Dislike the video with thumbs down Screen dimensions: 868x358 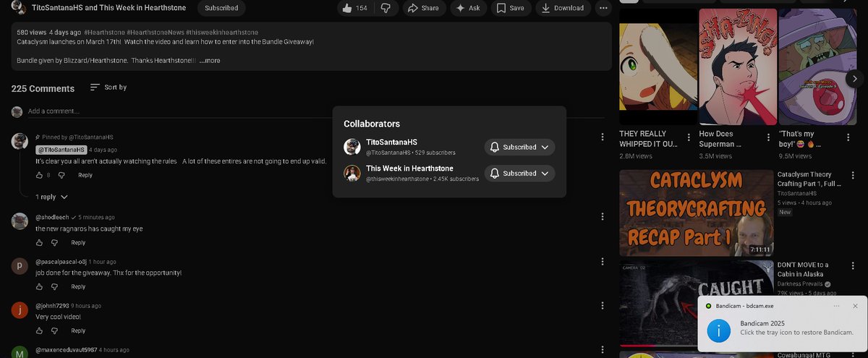pos(386,8)
